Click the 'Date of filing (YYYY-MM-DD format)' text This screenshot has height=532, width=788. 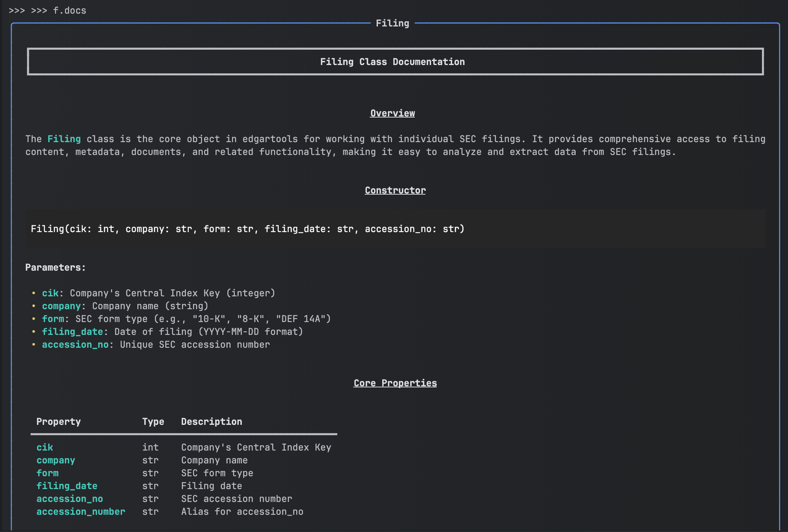pos(209,332)
